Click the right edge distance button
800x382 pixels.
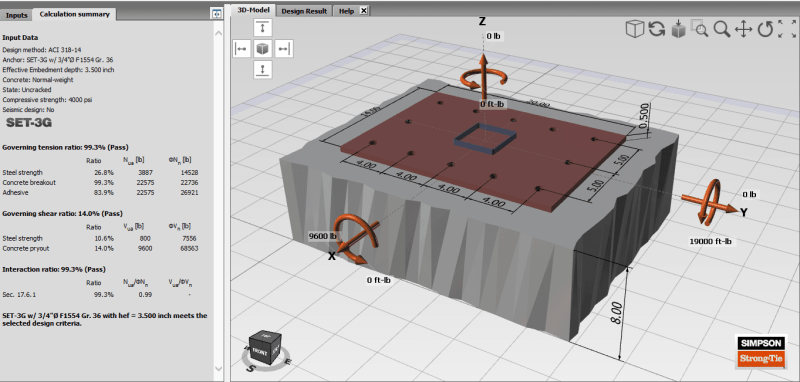coord(284,49)
